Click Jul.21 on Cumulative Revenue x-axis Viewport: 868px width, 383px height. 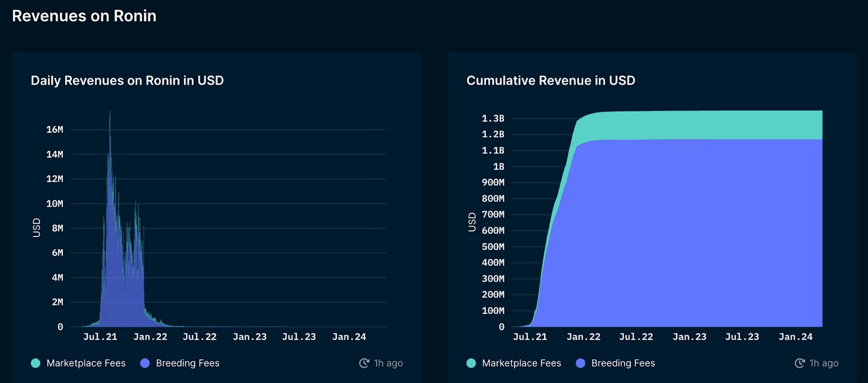[530, 337]
